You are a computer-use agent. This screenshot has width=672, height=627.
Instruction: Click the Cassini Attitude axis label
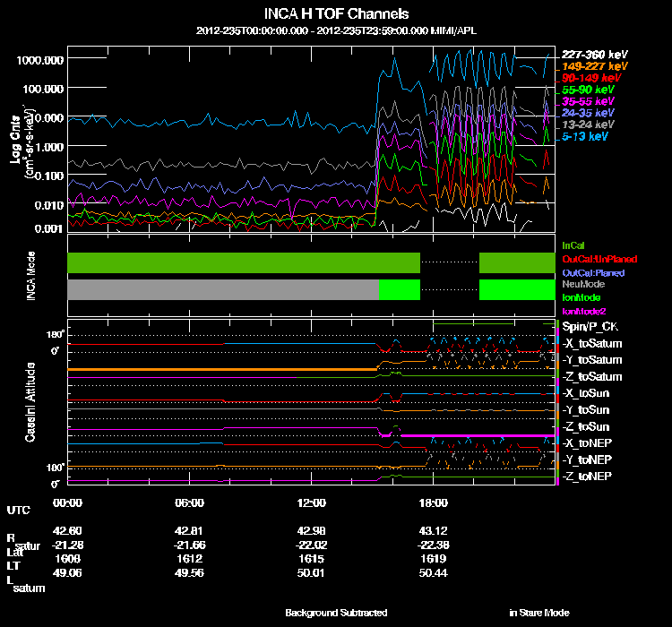coord(30,402)
